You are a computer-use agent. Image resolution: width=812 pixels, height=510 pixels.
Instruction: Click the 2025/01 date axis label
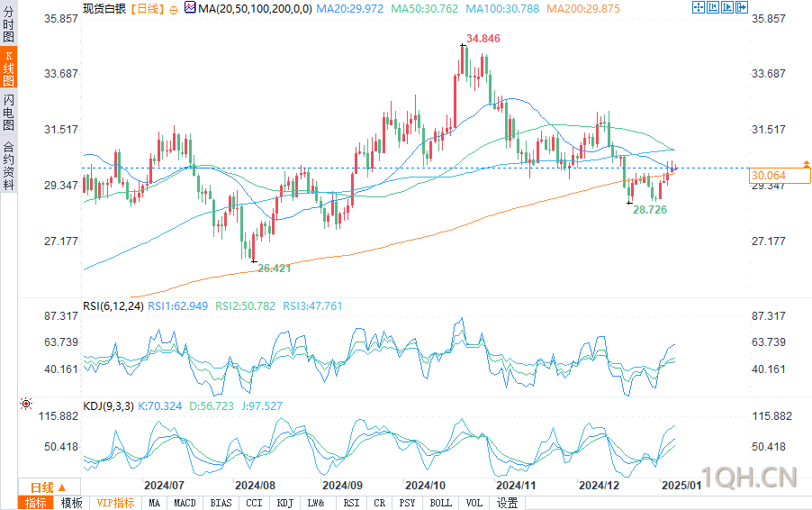click(681, 486)
